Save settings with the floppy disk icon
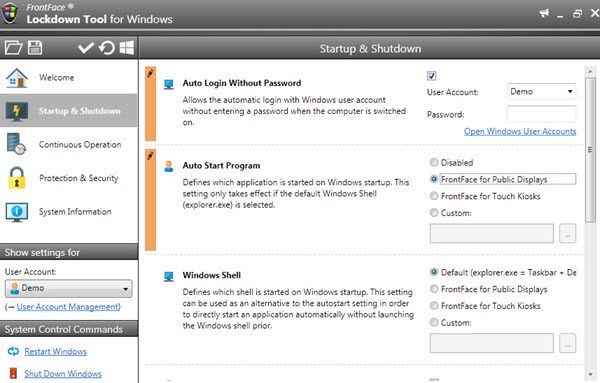This screenshot has width=600, height=383. coord(35,48)
